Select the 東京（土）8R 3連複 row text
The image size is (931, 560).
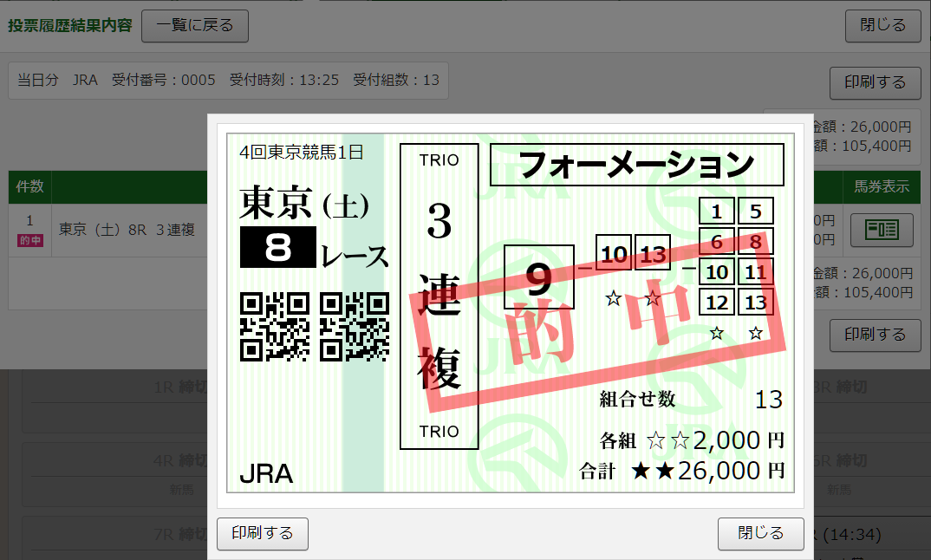(127, 230)
